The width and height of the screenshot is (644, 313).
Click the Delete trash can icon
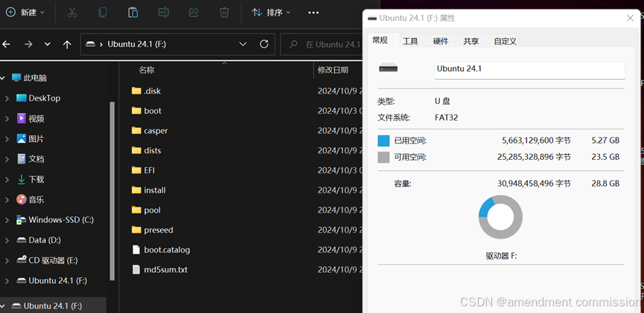tap(224, 13)
